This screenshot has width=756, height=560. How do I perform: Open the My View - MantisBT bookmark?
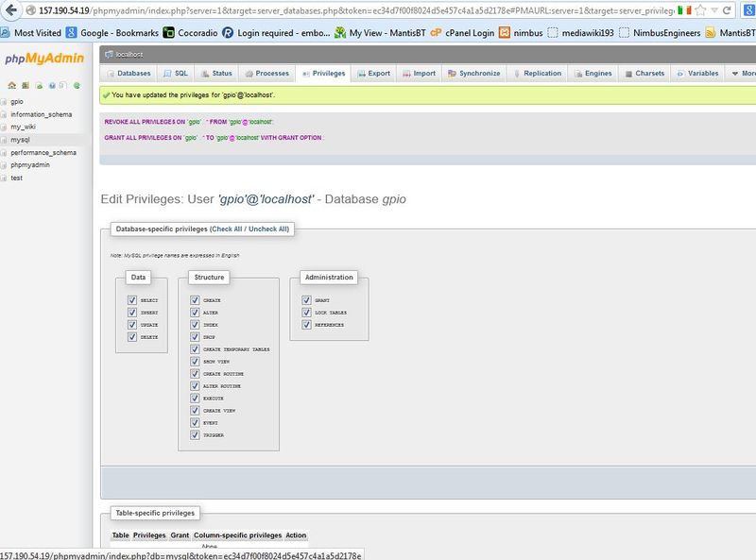point(381,33)
